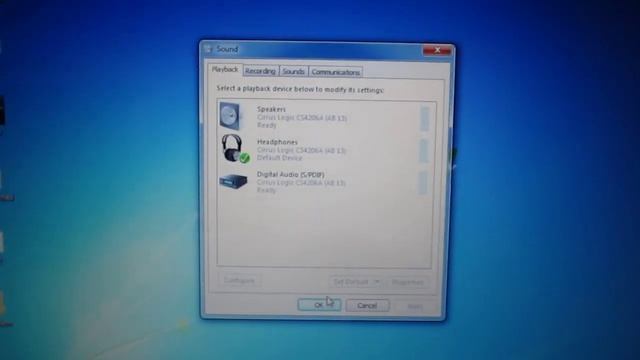Switch to the Recording tab
640x360 pixels.
pyautogui.click(x=260, y=71)
